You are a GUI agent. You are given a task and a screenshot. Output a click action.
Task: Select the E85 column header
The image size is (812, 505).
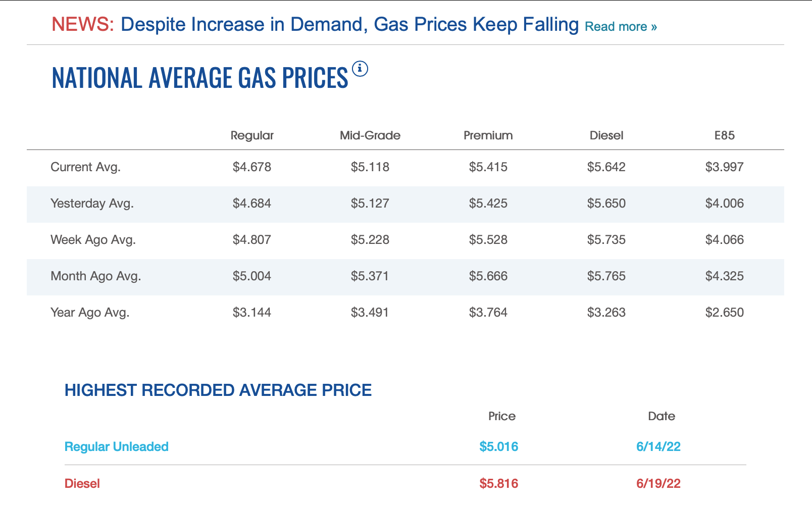(x=724, y=135)
